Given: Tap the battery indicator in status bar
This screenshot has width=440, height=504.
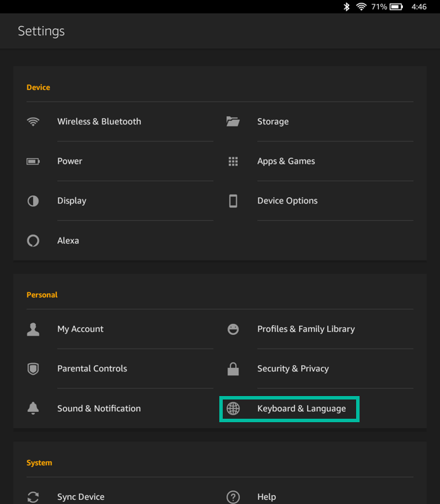Looking at the screenshot, I should [x=397, y=7].
